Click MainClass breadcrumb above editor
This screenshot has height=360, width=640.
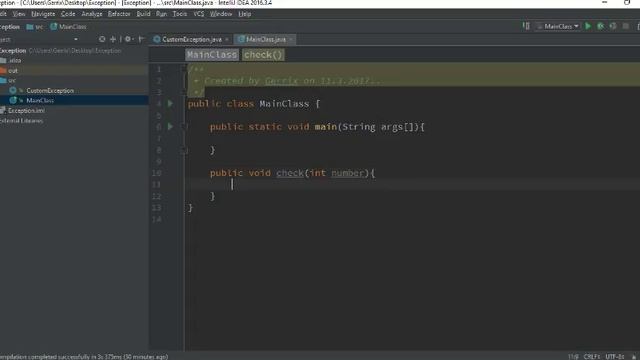point(212,55)
